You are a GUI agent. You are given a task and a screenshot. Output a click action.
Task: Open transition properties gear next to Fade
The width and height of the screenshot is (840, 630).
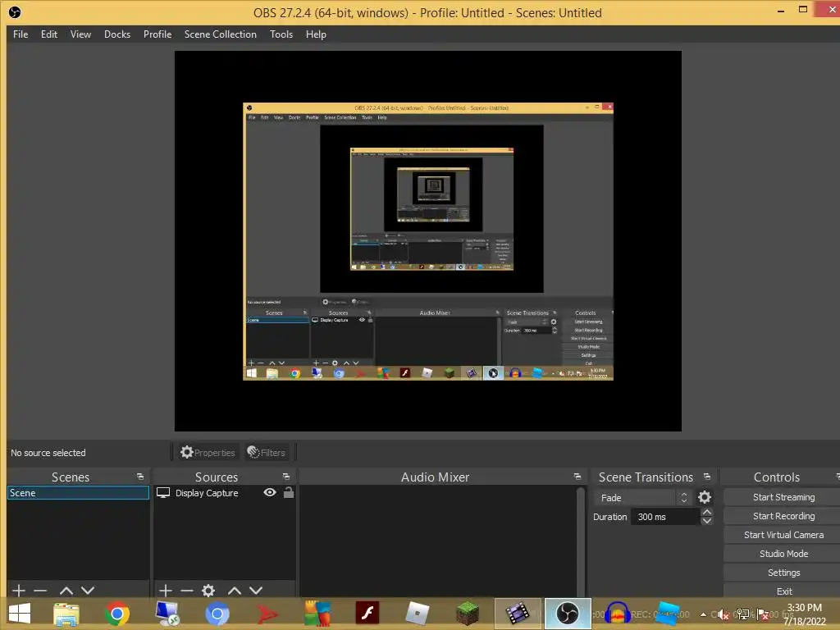[x=705, y=498]
